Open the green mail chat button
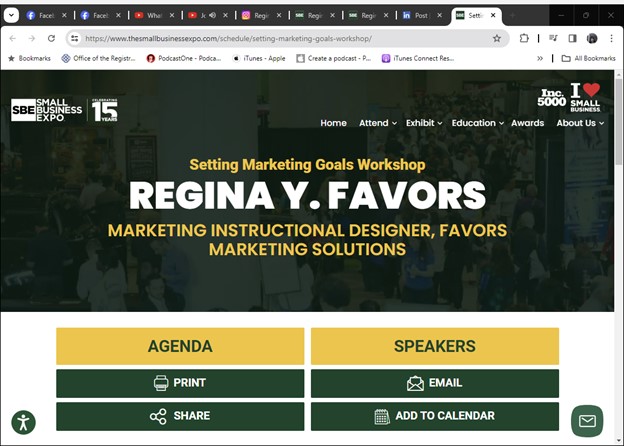 click(x=587, y=421)
